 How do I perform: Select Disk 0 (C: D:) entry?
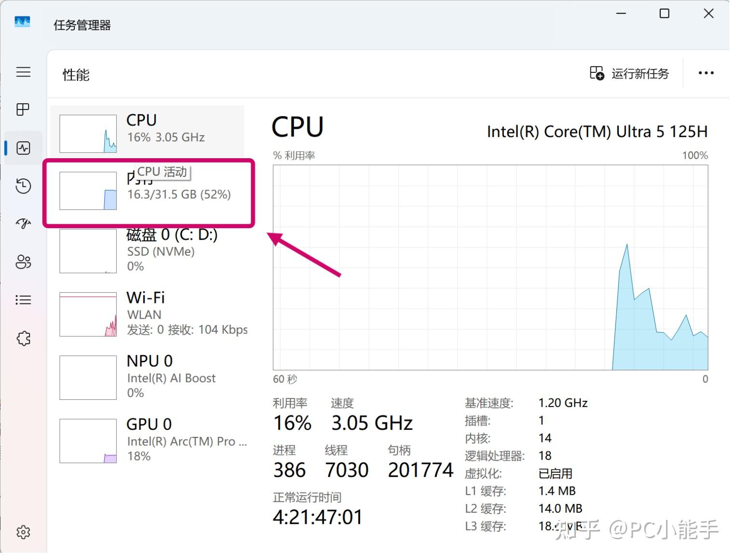(x=147, y=251)
